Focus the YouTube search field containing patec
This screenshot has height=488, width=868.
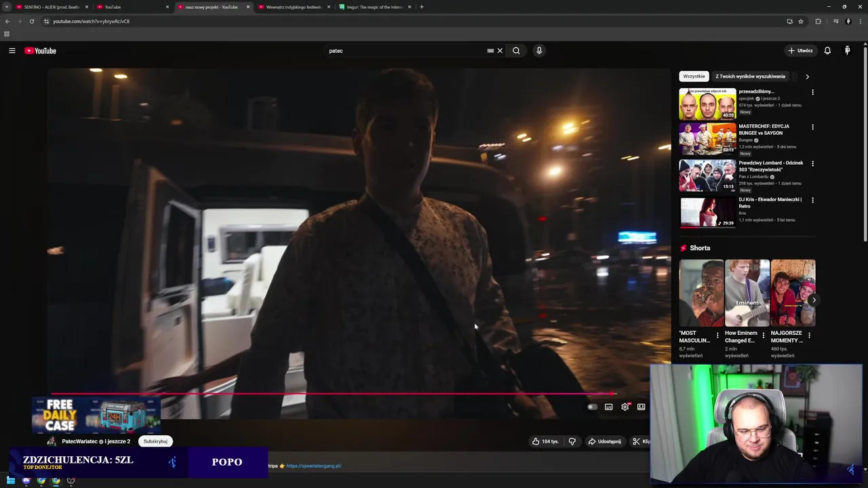click(406, 51)
